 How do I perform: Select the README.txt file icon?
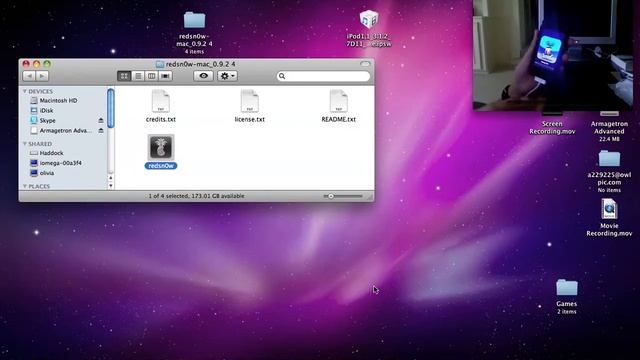338,101
